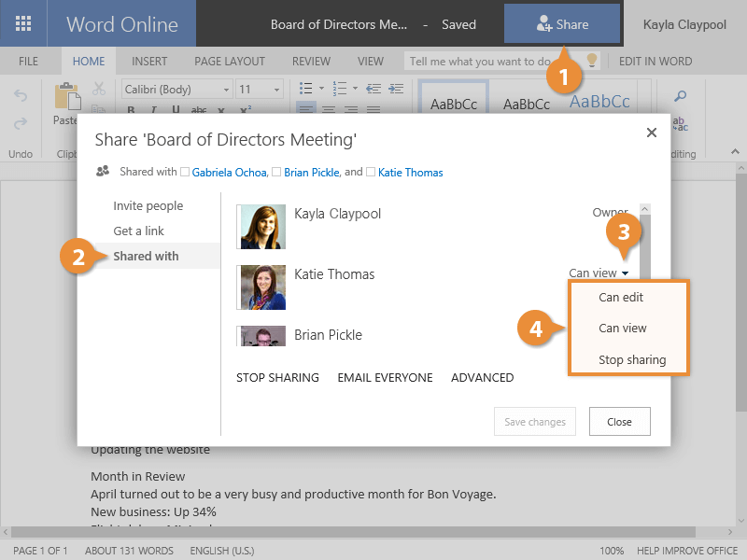Click the lightbulb icon in Tell me box
Image resolution: width=747 pixels, height=560 pixels.
point(591,62)
